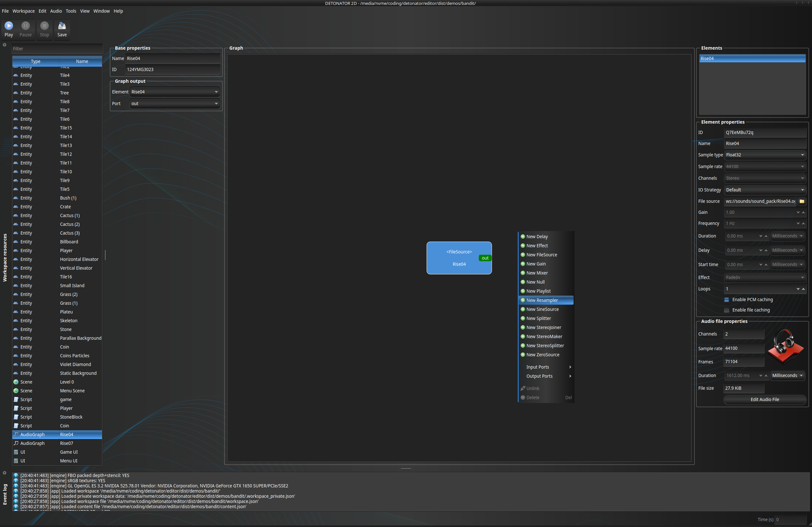The image size is (812, 527).
Task: Click the Level 0 scene icon
Action: 16,382
